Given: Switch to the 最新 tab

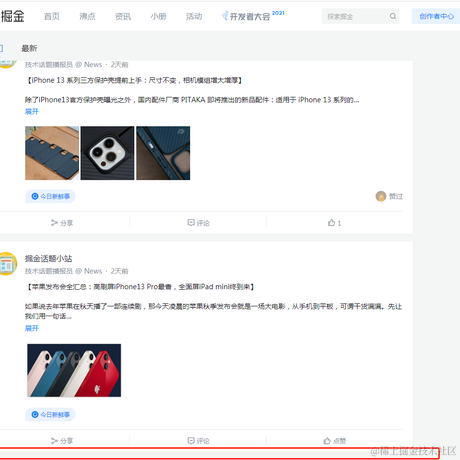Looking at the screenshot, I should [29, 48].
